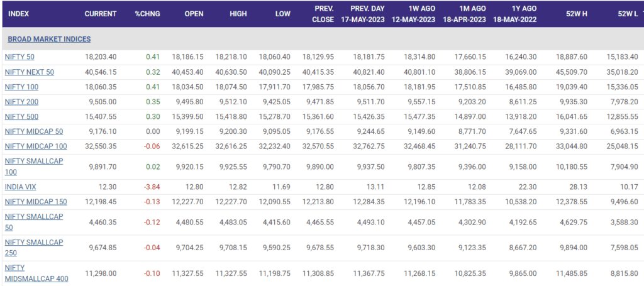Select NIFTY MIDCAP 100 open value 32,615.25
This screenshot has width=644, height=286.
187,146
